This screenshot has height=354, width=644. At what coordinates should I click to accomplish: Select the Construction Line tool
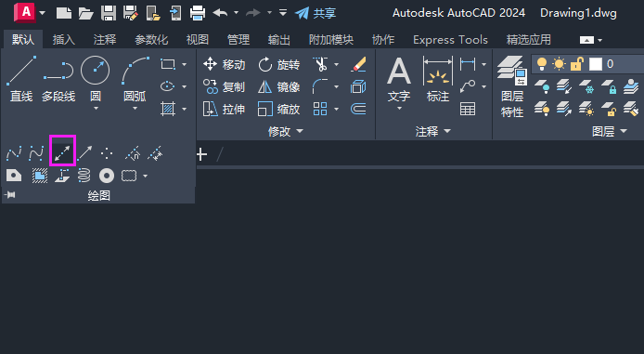pyautogui.click(x=62, y=153)
